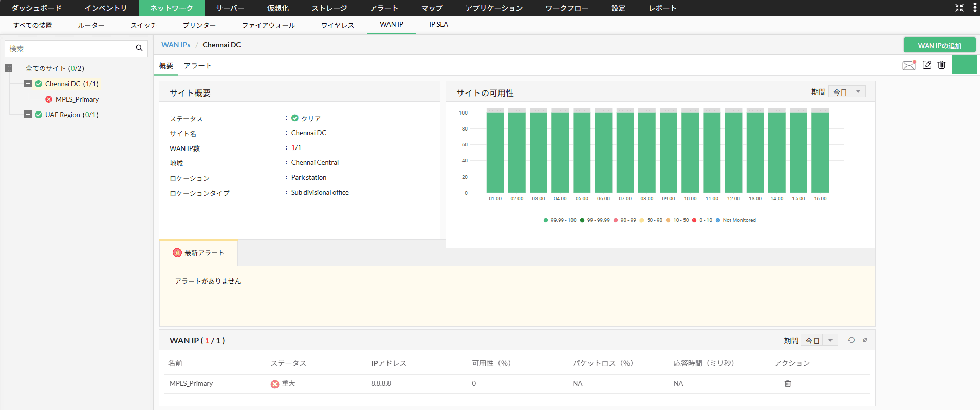Click the search magnifier icon
This screenshot has height=410, width=980.
click(139, 48)
